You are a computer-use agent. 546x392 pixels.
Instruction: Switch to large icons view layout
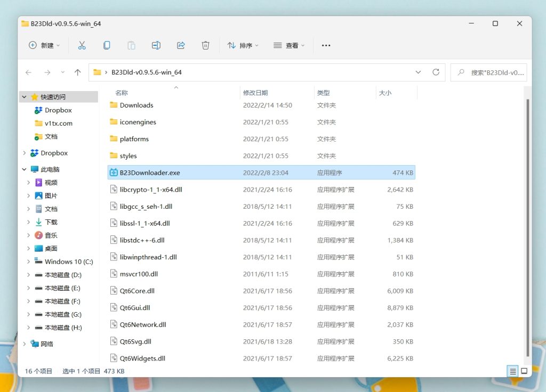(524, 371)
